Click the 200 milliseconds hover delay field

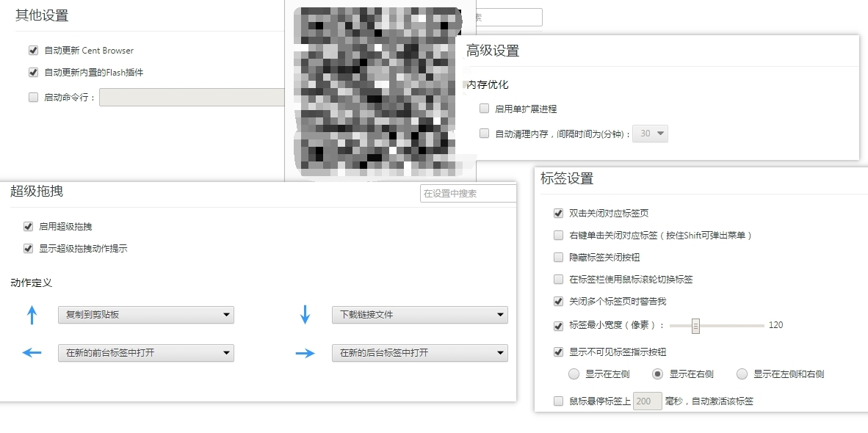pyautogui.click(x=648, y=401)
